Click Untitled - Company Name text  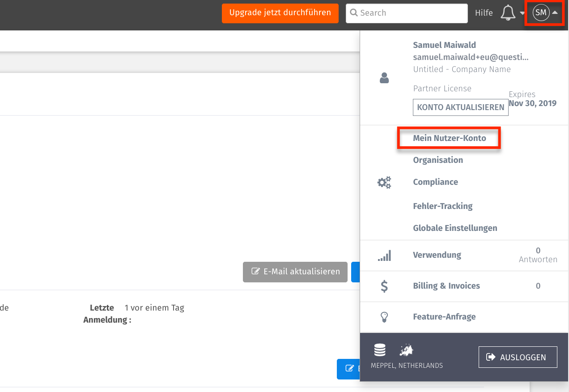tap(462, 69)
